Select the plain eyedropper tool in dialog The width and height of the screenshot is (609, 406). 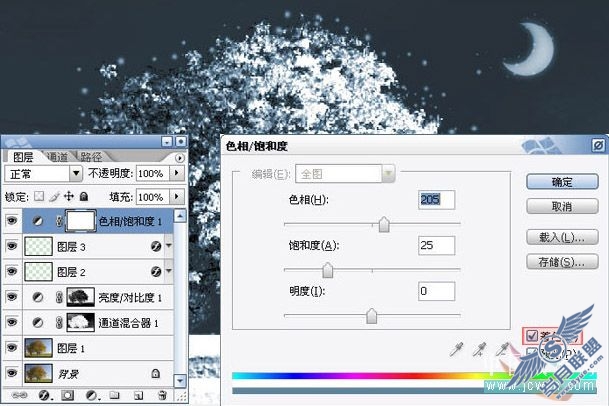pos(456,350)
